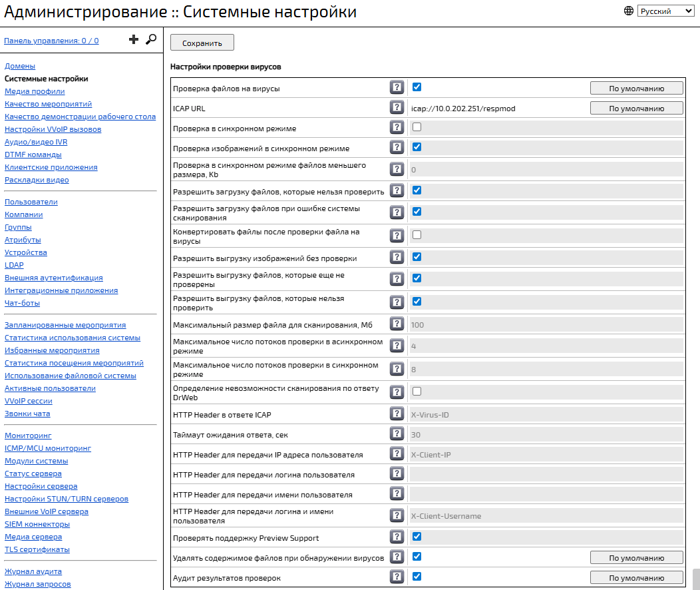Screen dimensions: 700x590
Task: Open the Русский language dropdown
Action: (x=665, y=11)
